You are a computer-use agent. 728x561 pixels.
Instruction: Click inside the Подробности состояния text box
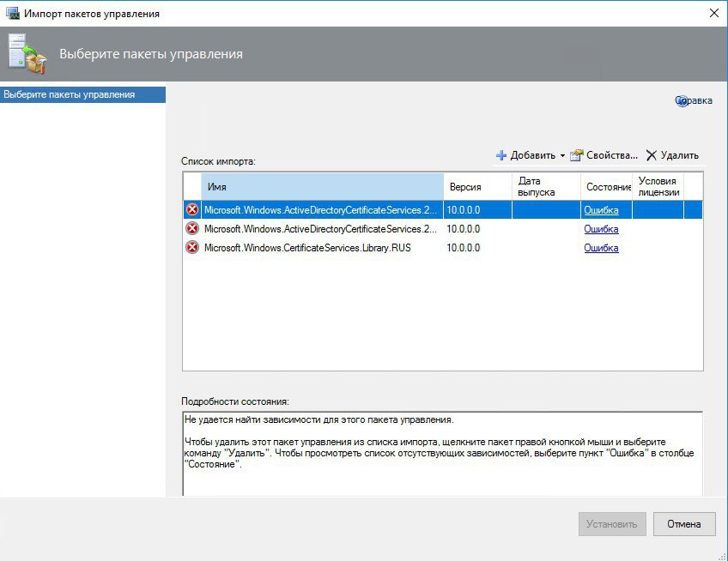pos(442,454)
